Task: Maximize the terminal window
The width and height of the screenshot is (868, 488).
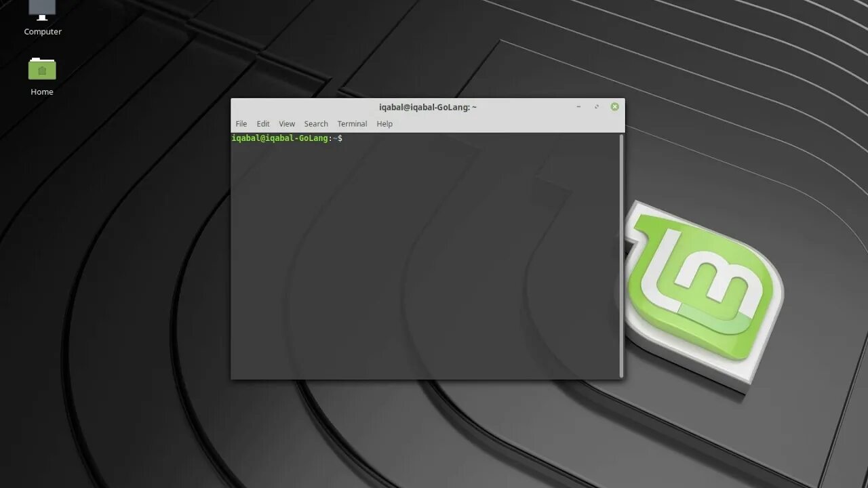Action: tap(597, 106)
